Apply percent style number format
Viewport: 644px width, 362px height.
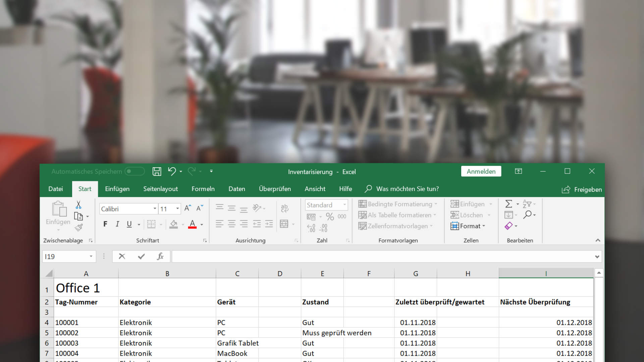pyautogui.click(x=330, y=217)
